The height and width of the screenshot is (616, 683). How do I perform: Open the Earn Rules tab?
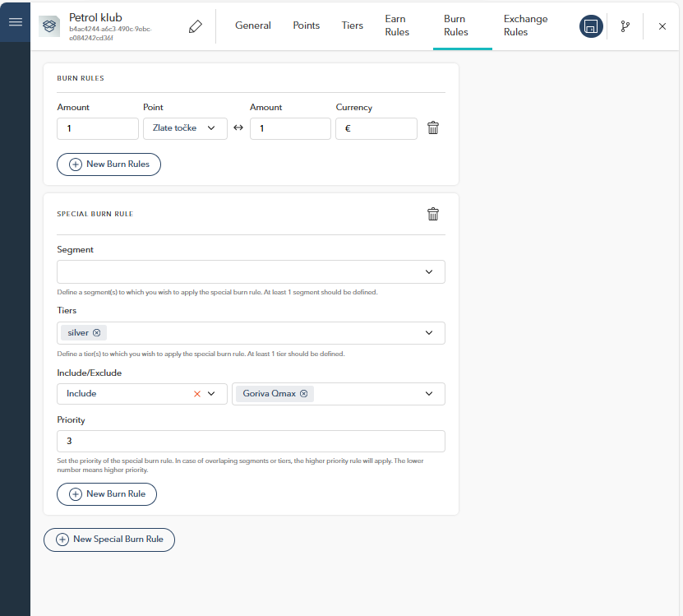point(397,25)
